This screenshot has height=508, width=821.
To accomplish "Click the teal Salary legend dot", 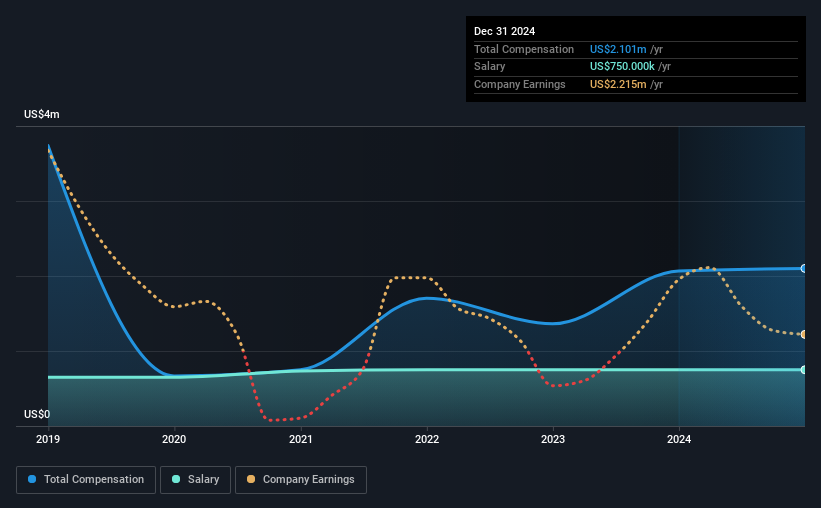I will click(176, 479).
